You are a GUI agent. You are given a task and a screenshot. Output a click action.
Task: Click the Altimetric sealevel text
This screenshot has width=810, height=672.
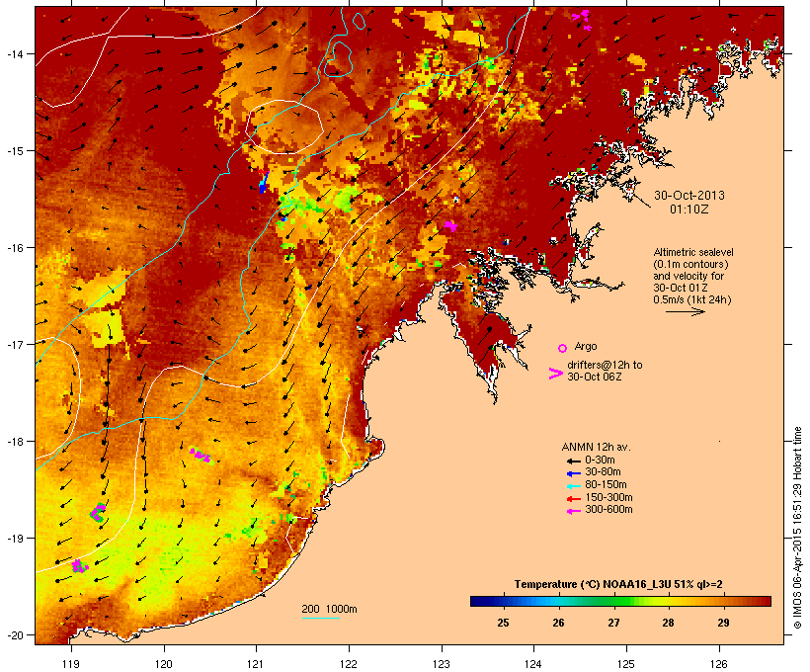[693, 252]
